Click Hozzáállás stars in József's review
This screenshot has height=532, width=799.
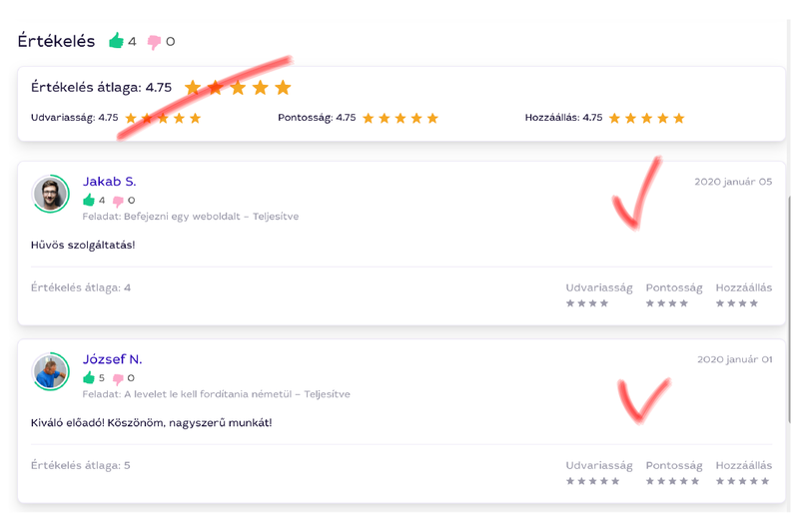[x=743, y=481]
